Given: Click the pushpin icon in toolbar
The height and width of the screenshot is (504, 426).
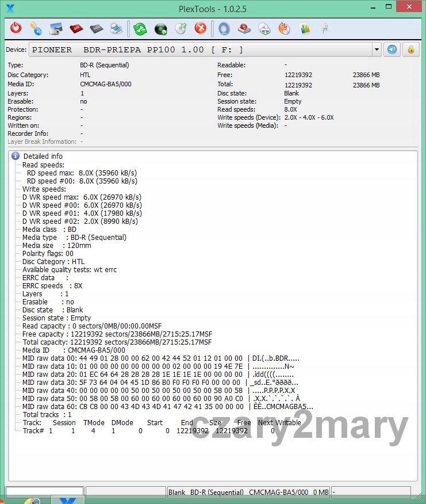Looking at the screenshot, I should tap(325, 28).
